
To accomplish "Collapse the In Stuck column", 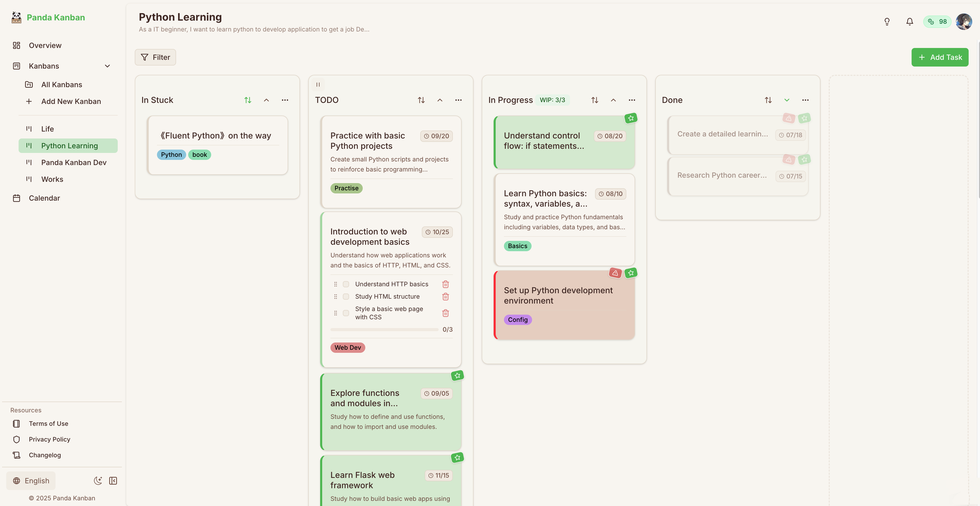I will click(266, 100).
